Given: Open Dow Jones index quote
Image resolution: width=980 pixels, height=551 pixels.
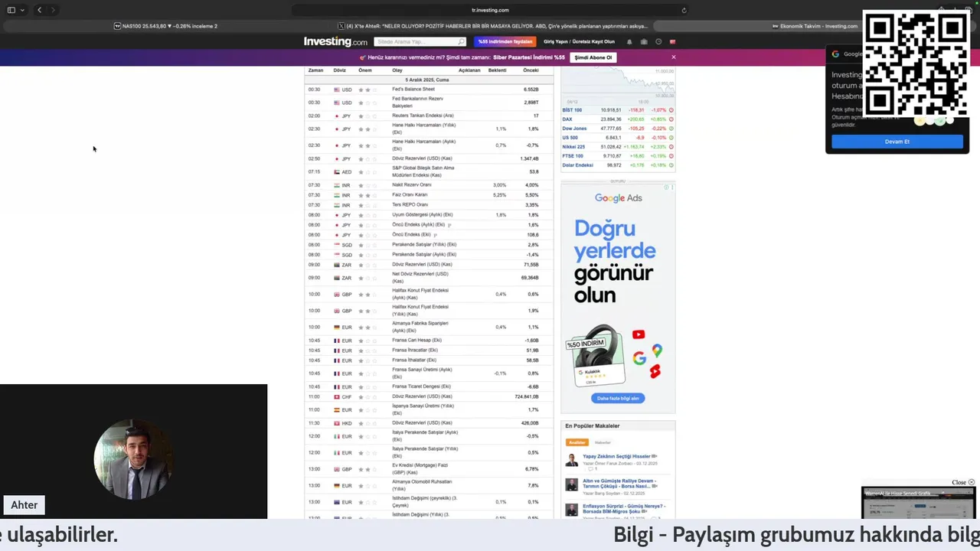Looking at the screenshot, I should coord(574,129).
